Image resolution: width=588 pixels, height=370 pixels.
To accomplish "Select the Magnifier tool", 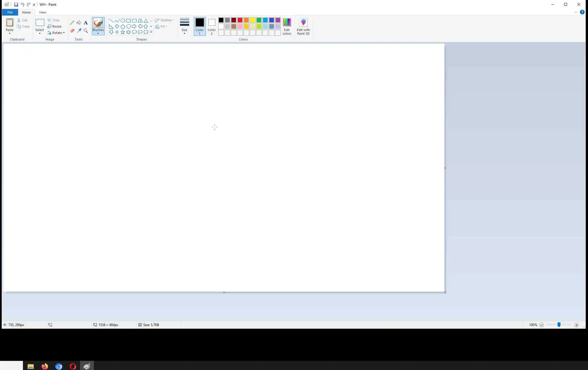I will click(86, 30).
